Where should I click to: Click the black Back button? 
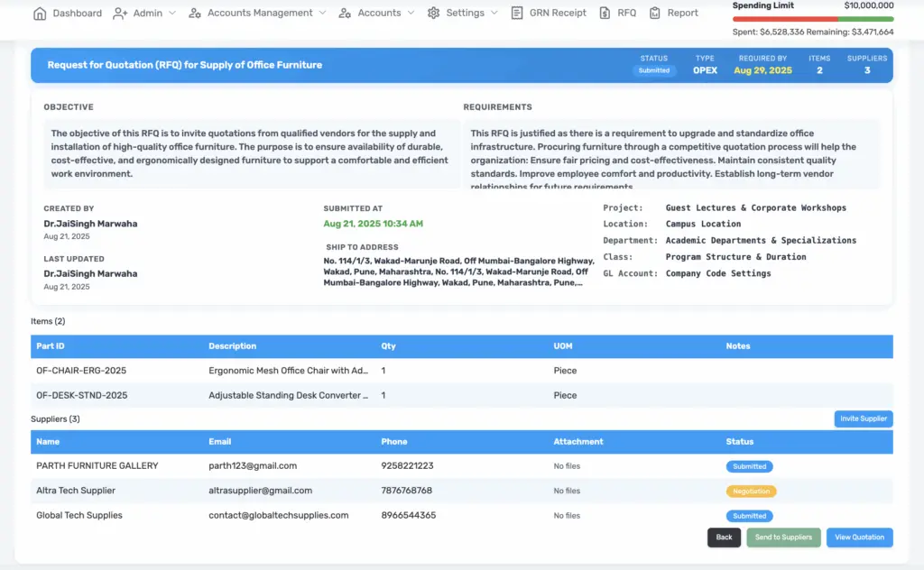(x=724, y=538)
